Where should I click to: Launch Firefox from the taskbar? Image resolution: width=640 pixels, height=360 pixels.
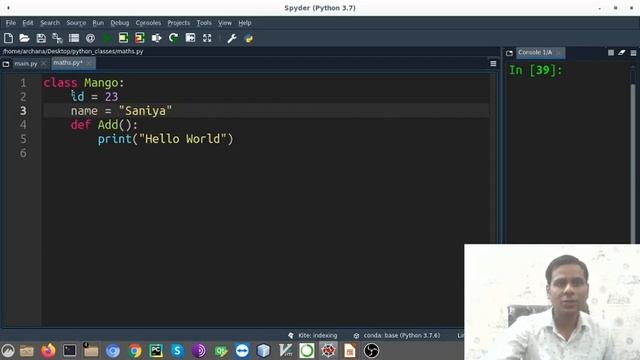pos(48,351)
